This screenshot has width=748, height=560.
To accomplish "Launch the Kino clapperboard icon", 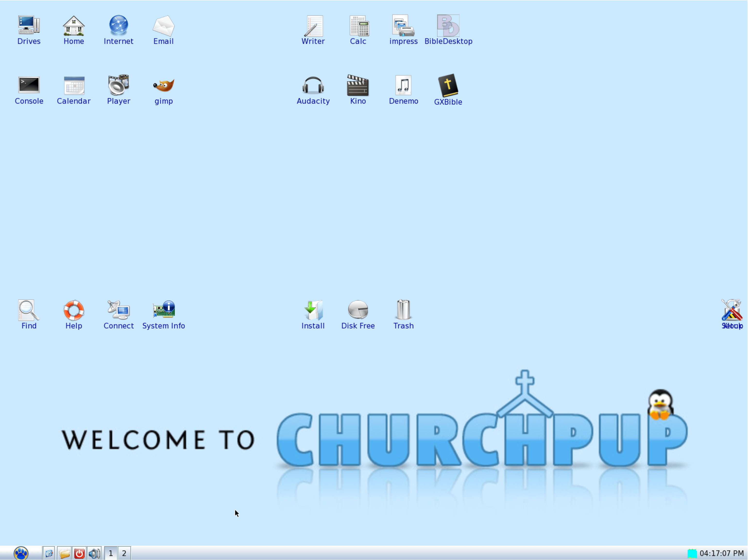I will [x=358, y=85].
